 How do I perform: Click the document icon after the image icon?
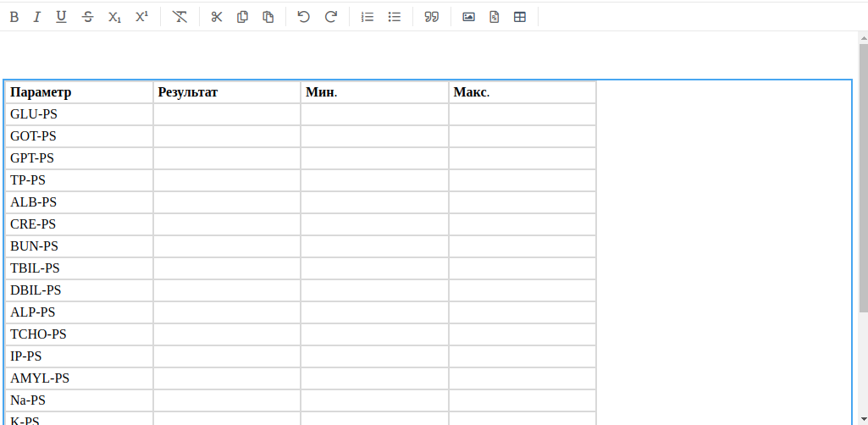495,17
